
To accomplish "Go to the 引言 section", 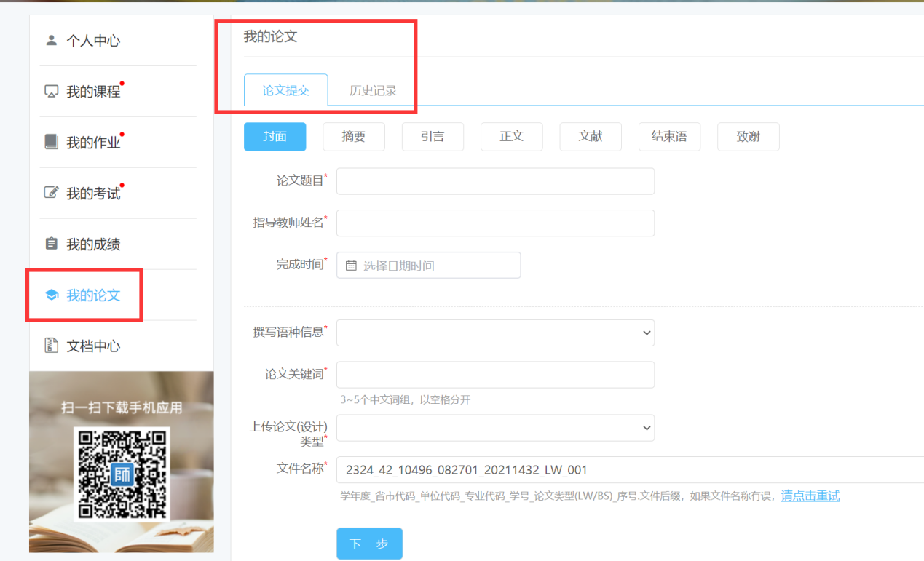I will pos(433,137).
